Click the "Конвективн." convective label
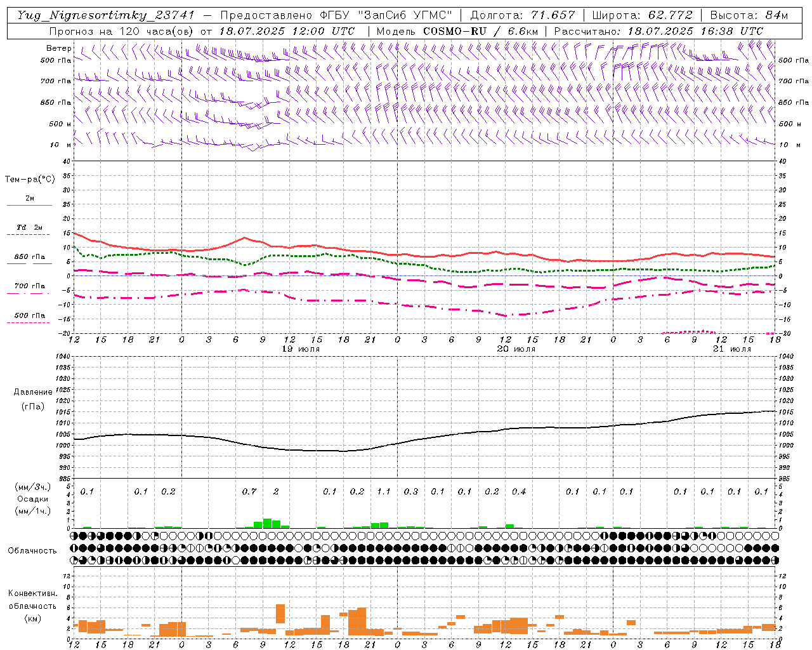The height and width of the screenshot is (650, 812). 32,594
